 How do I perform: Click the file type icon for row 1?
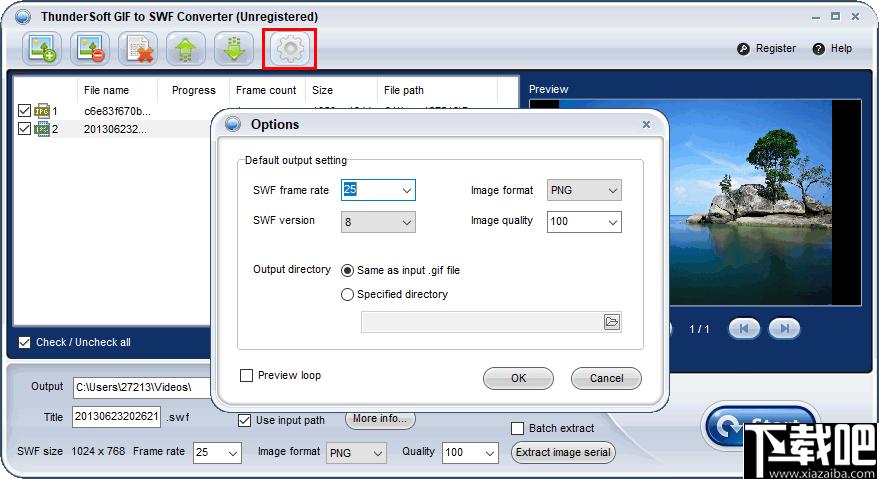pos(42,111)
